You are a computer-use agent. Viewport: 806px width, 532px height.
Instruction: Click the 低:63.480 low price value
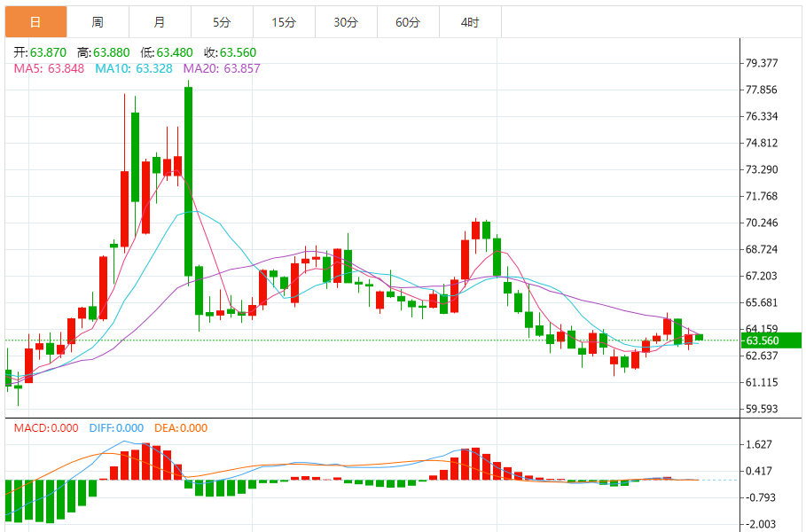coord(167,52)
